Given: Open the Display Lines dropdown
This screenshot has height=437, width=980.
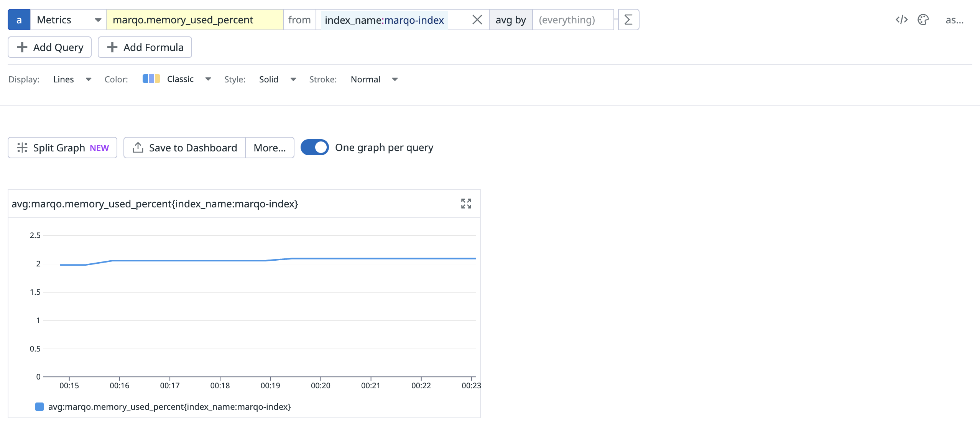Looking at the screenshot, I should point(72,79).
